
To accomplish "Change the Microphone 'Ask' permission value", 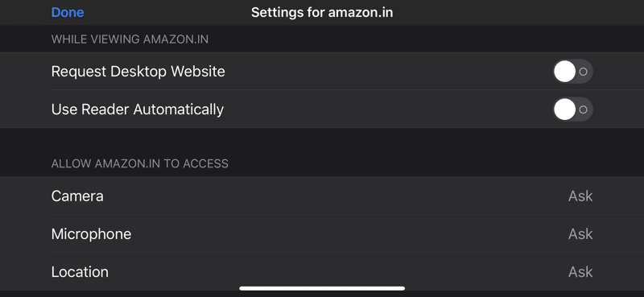I will coord(580,233).
